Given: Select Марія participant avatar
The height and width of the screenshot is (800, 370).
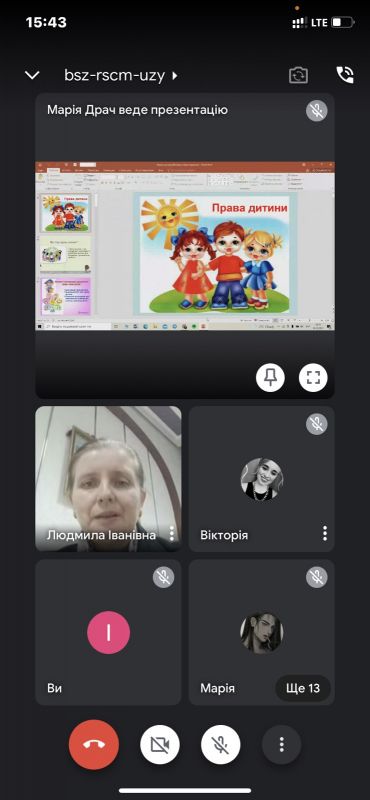Looking at the screenshot, I should tap(261, 632).
